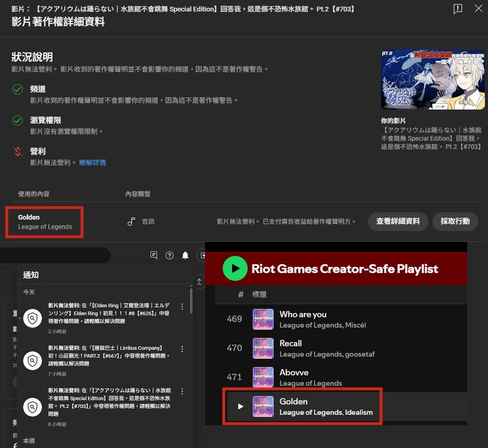Click the album art of Who are you
This screenshot has height=448, width=488.
pyautogui.click(x=263, y=319)
